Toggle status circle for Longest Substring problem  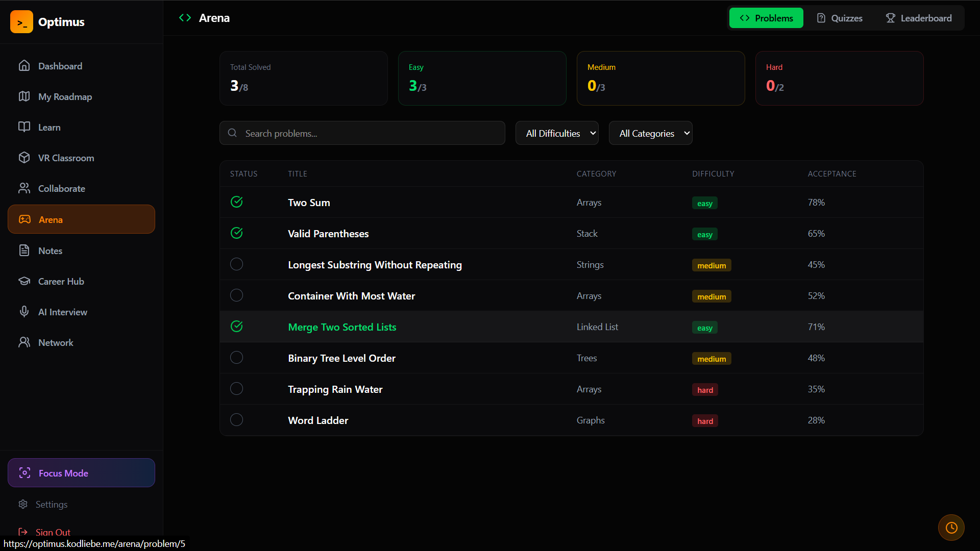(236, 264)
